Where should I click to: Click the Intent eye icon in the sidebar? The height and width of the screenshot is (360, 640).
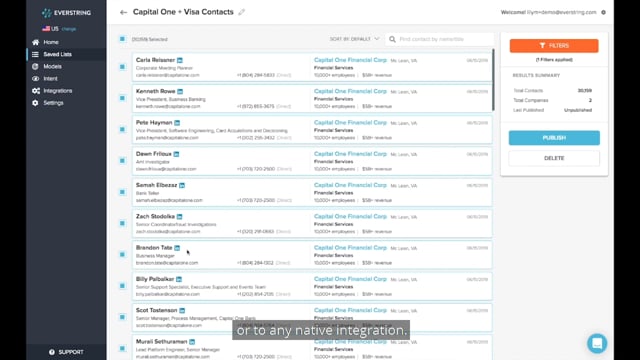(x=36, y=78)
